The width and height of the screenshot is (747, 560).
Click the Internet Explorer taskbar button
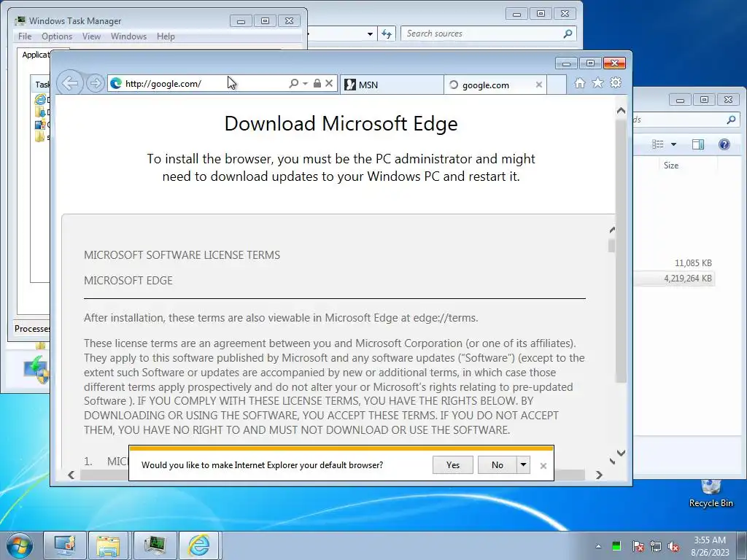pos(198,545)
